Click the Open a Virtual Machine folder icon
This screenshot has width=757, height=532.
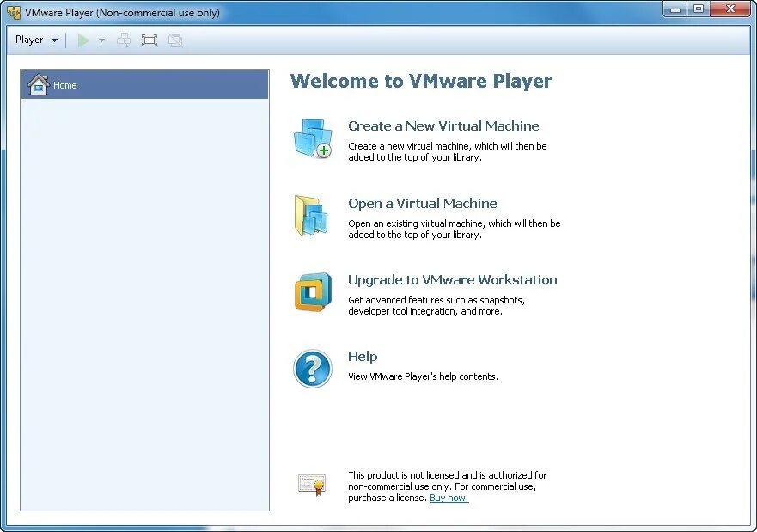point(312,216)
